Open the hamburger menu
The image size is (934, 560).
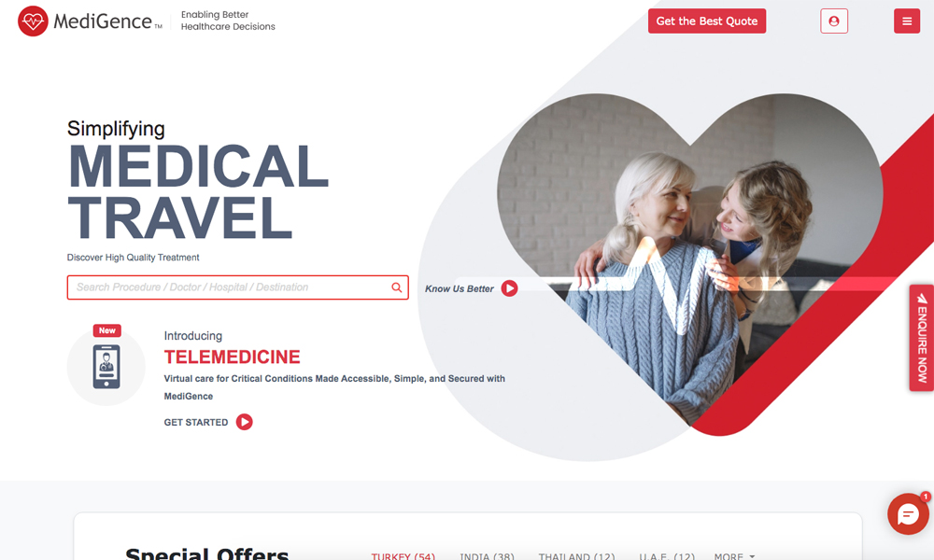[907, 21]
